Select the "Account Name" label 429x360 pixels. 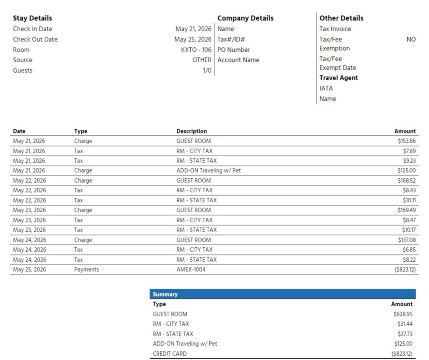pos(238,60)
